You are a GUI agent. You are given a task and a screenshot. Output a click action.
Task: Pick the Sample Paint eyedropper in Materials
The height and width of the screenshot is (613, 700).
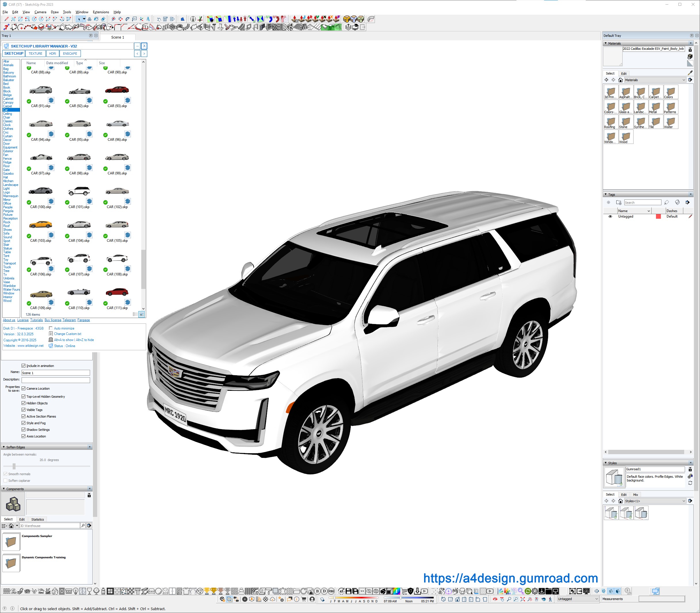click(x=690, y=73)
